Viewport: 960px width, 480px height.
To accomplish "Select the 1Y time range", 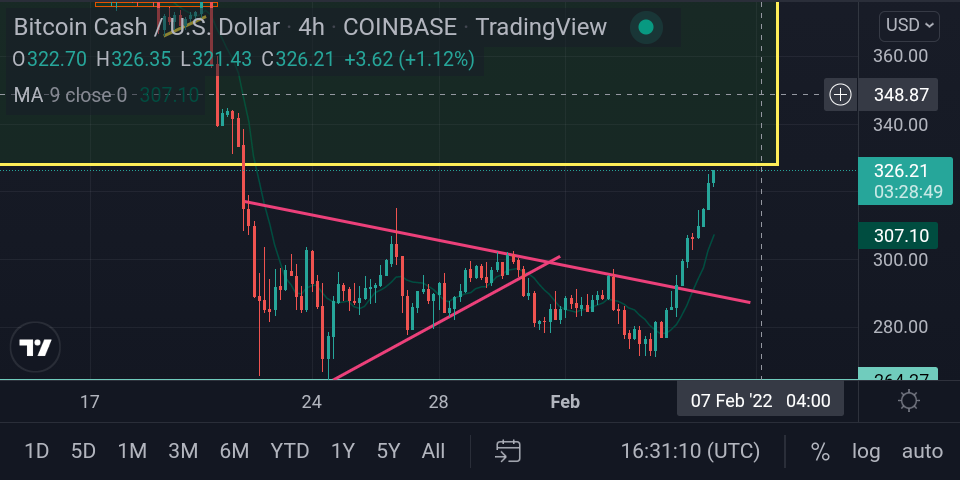I will click(x=343, y=452).
